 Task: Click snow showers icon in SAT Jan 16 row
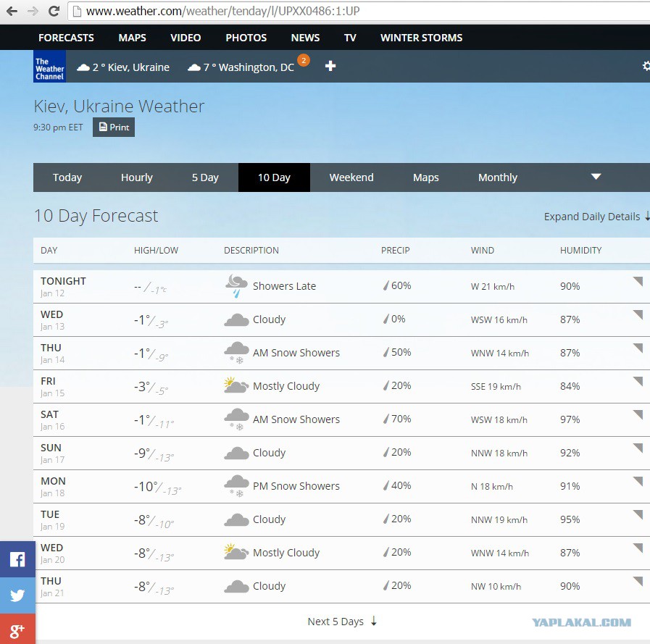click(x=236, y=419)
